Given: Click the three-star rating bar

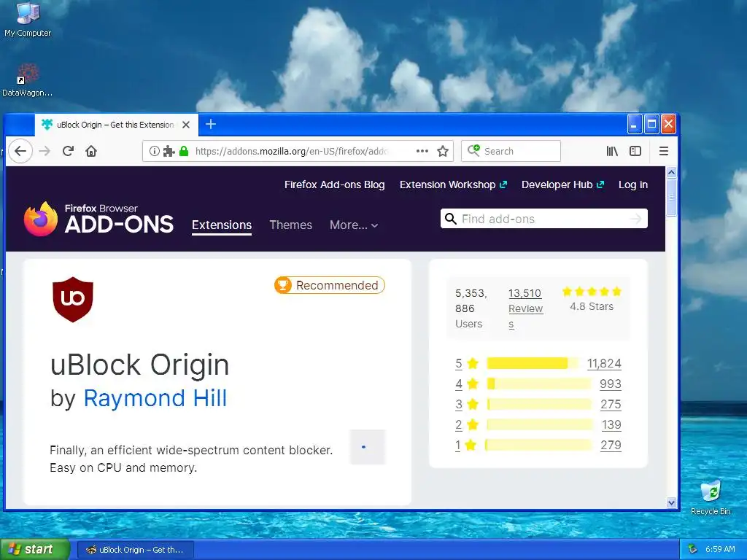Looking at the screenshot, I should (539, 404).
